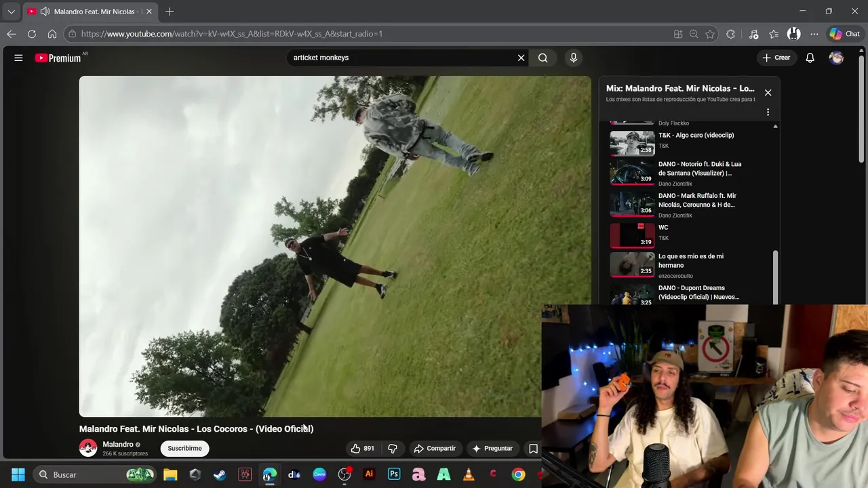Open the browser home page button
Viewport: 868px width, 488px height.
[52, 34]
